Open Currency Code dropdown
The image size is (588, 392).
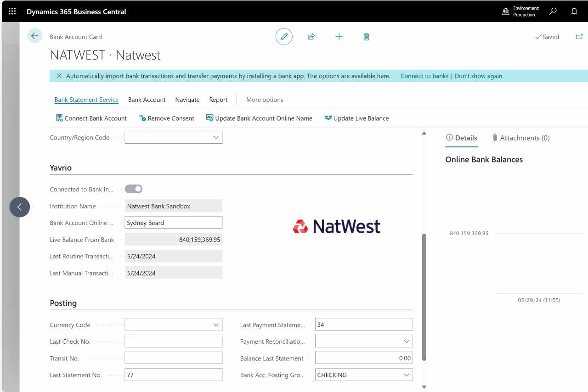[216, 325]
